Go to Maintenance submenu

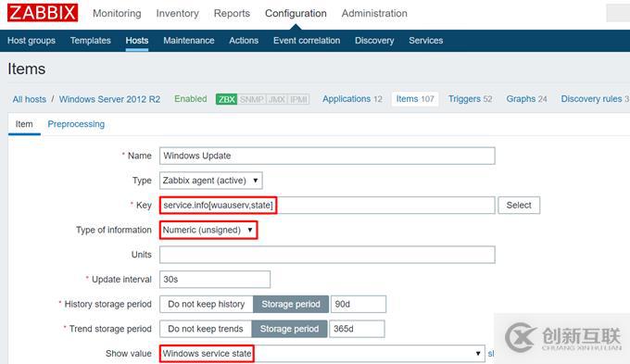tap(188, 41)
